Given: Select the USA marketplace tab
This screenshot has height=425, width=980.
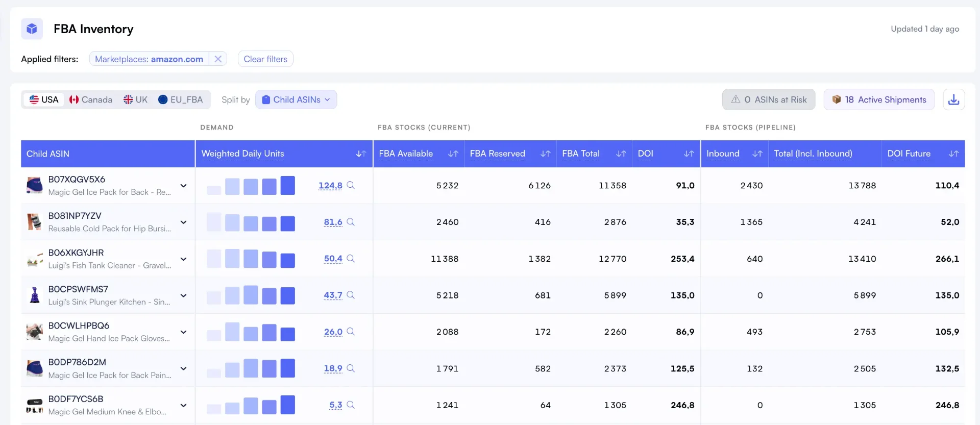Looking at the screenshot, I should coord(44,99).
